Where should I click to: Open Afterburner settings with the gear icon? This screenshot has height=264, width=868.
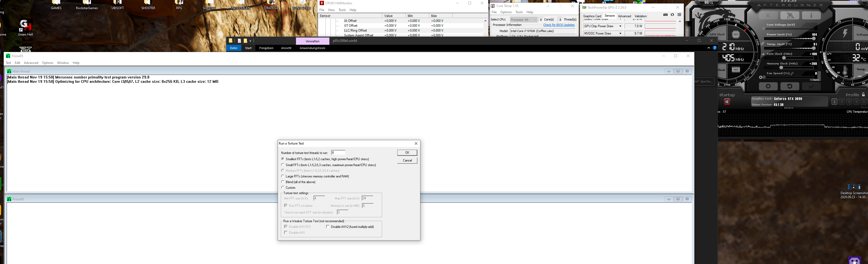coord(768,86)
